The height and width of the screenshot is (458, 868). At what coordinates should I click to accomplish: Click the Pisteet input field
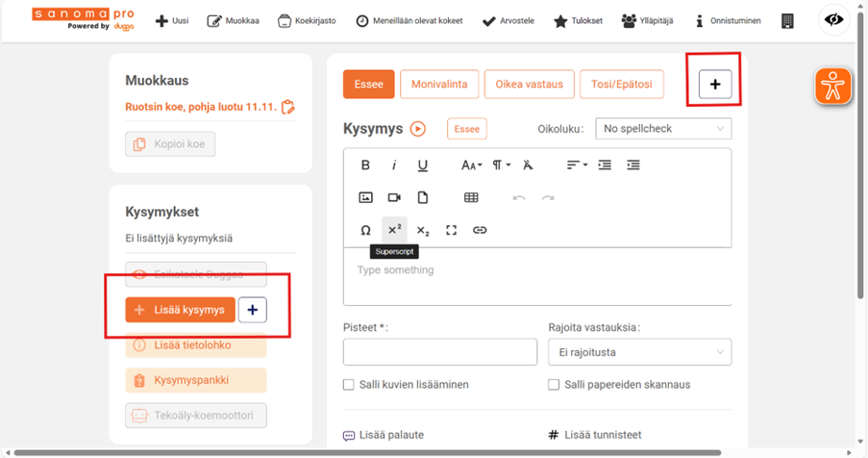coord(439,352)
